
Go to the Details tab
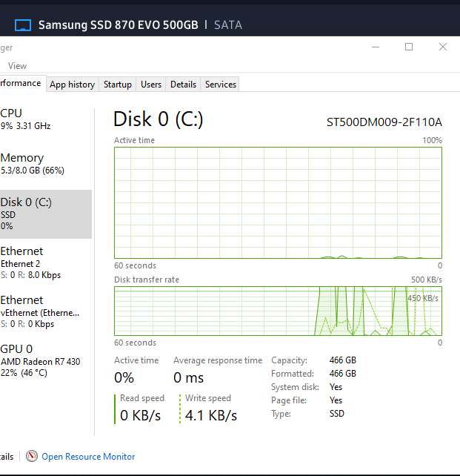point(183,85)
